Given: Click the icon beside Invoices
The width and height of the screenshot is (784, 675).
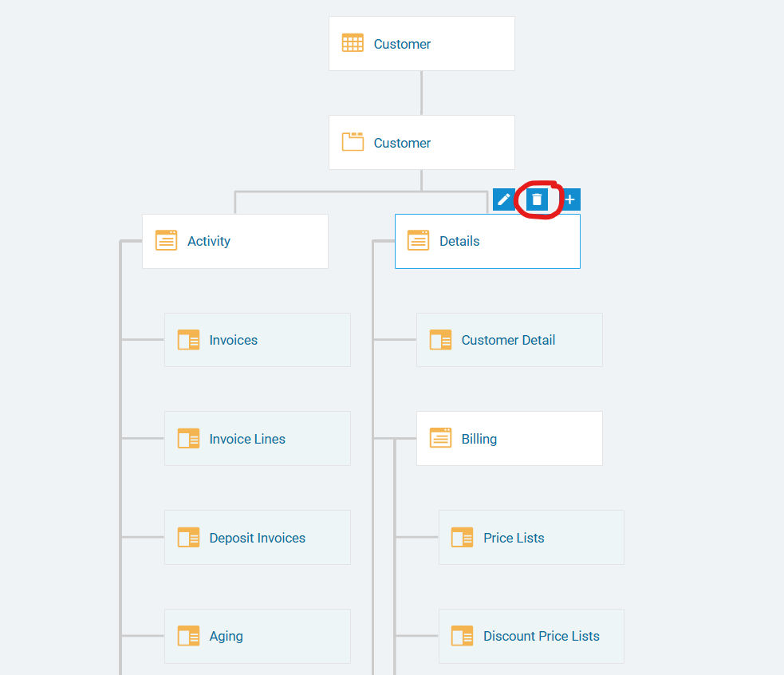Looking at the screenshot, I should tap(188, 340).
